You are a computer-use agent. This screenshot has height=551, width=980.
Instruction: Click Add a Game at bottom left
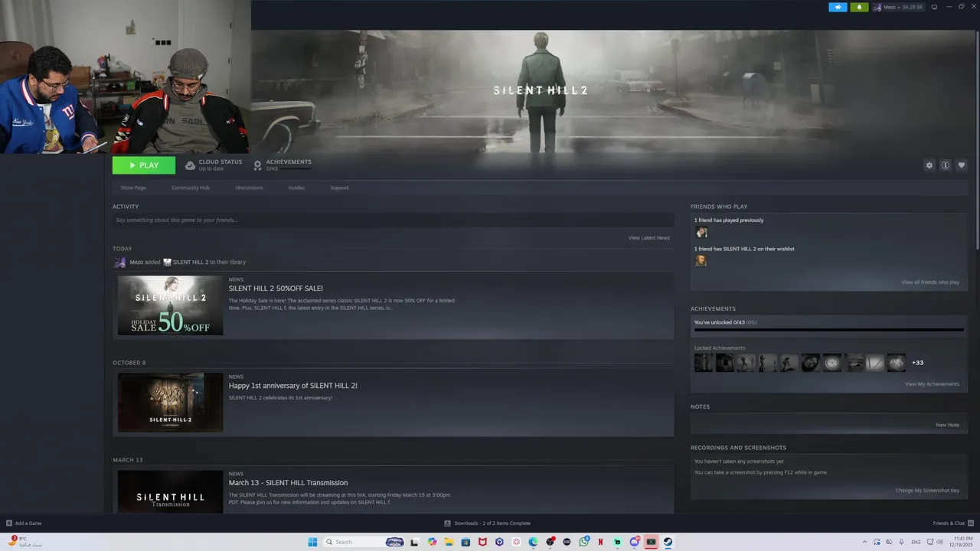[x=24, y=523]
